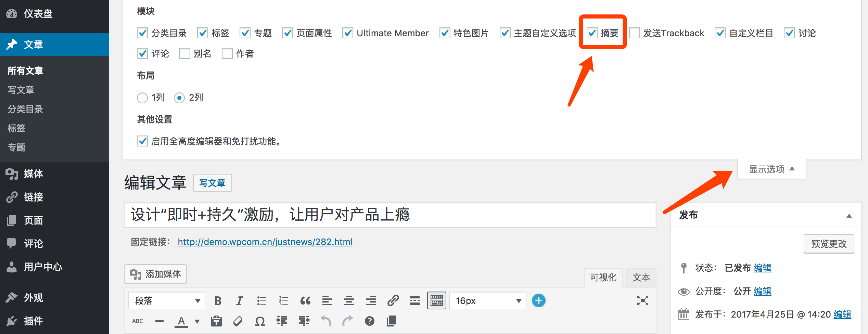Image resolution: width=868 pixels, height=334 pixels.
Task: Toggle the Ultimate Member checkbox
Action: coord(348,33)
